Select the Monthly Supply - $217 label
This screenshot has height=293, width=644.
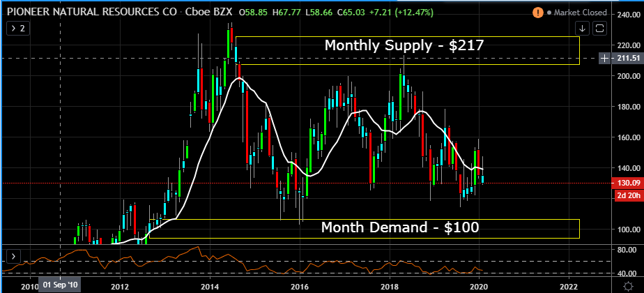404,45
